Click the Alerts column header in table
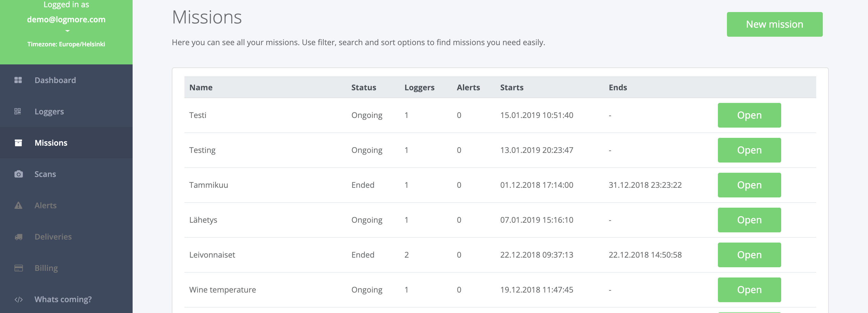The height and width of the screenshot is (313, 868). pos(468,88)
